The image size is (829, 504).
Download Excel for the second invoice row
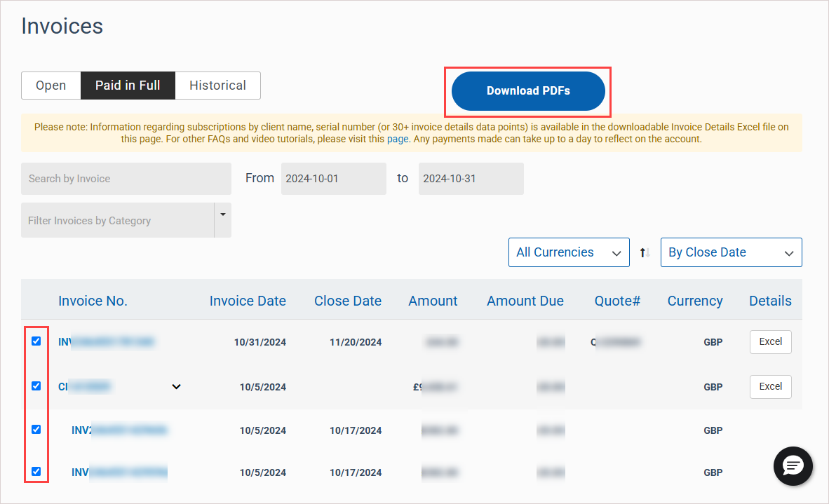(x=770, y=386)
